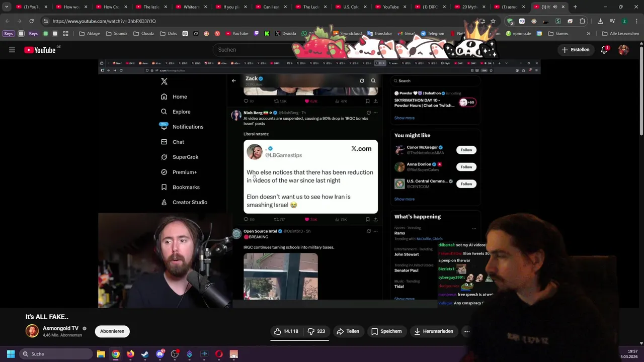The image size is (644, 362).
Task: Bookmark this page with the star icon
Action: [493, 21]
